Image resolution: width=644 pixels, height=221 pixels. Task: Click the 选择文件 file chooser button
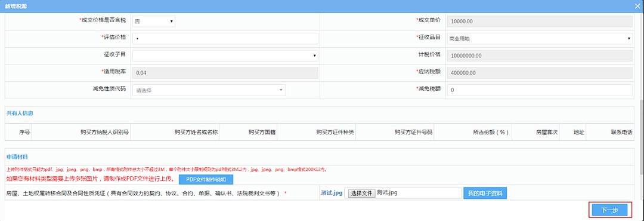[362, 193]
